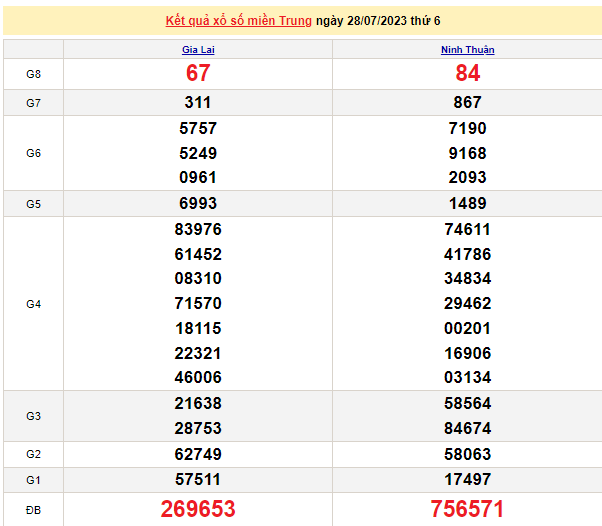Click the Ninh Thuận province link
The image size is (602, 526).
[467, 50]
